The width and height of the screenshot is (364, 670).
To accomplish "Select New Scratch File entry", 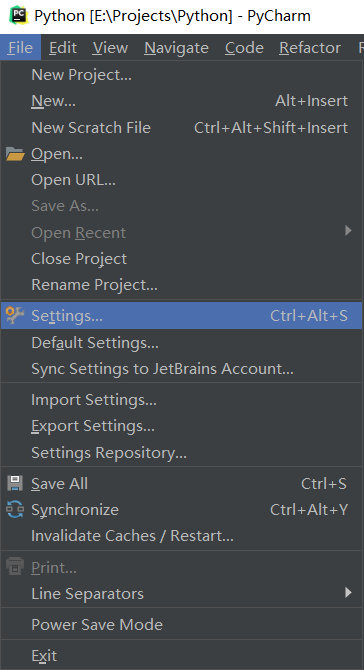I will 182,128.
